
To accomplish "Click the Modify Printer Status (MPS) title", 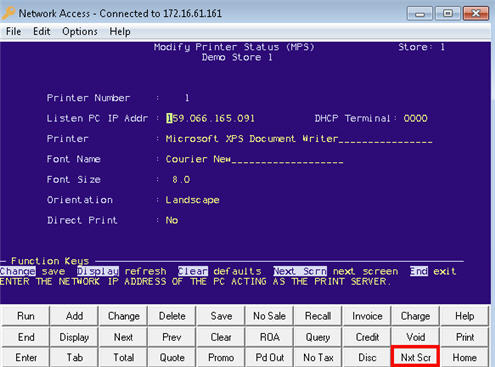I will coord(234,47).
